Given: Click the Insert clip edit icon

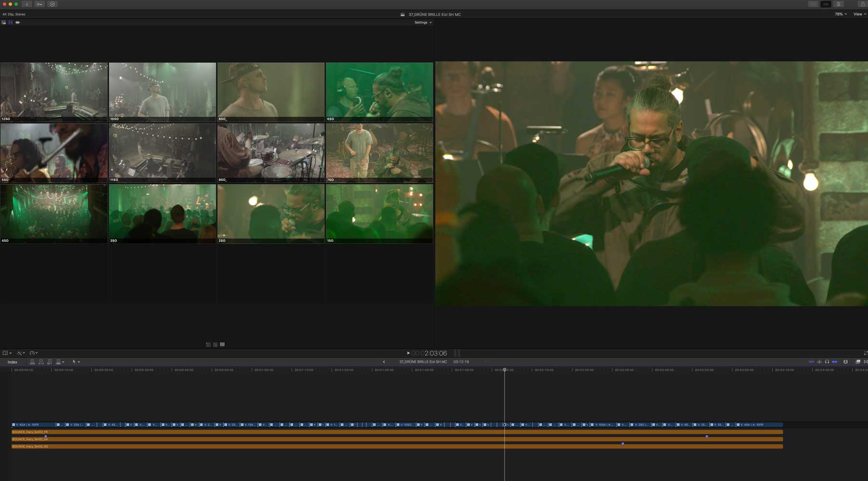Looking at the screenshot, I should click(x=41, y=362).
